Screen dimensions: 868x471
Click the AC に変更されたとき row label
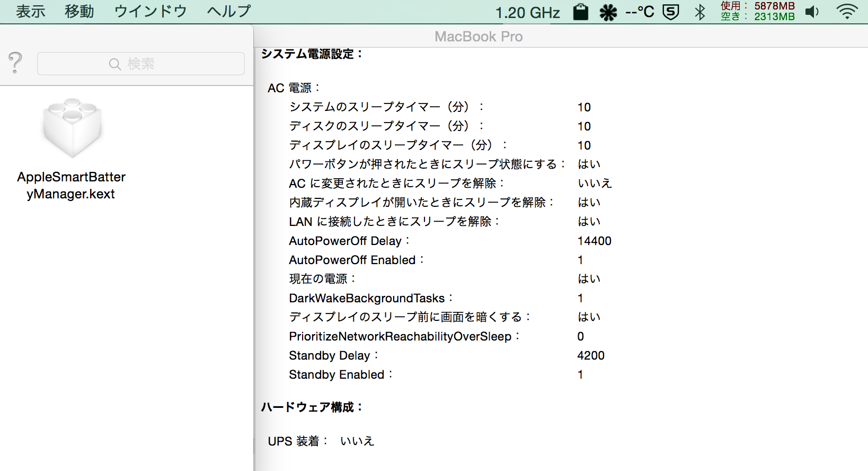[x=396, y=183]
